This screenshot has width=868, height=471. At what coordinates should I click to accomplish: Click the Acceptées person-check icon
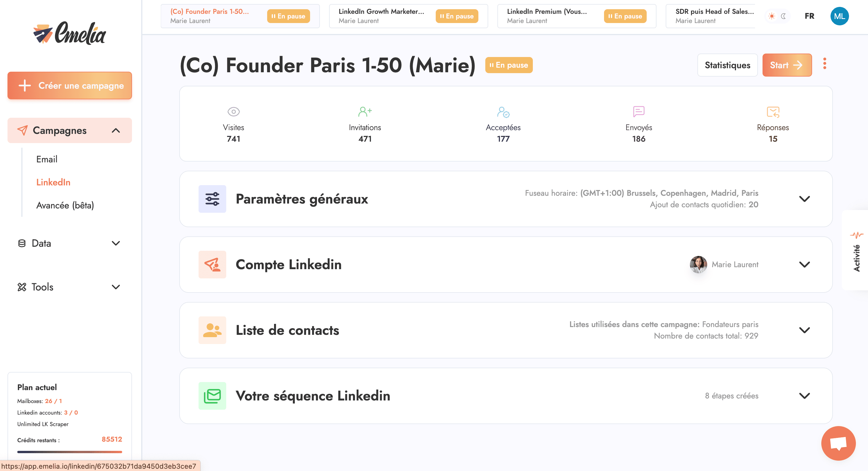[503, 112]
